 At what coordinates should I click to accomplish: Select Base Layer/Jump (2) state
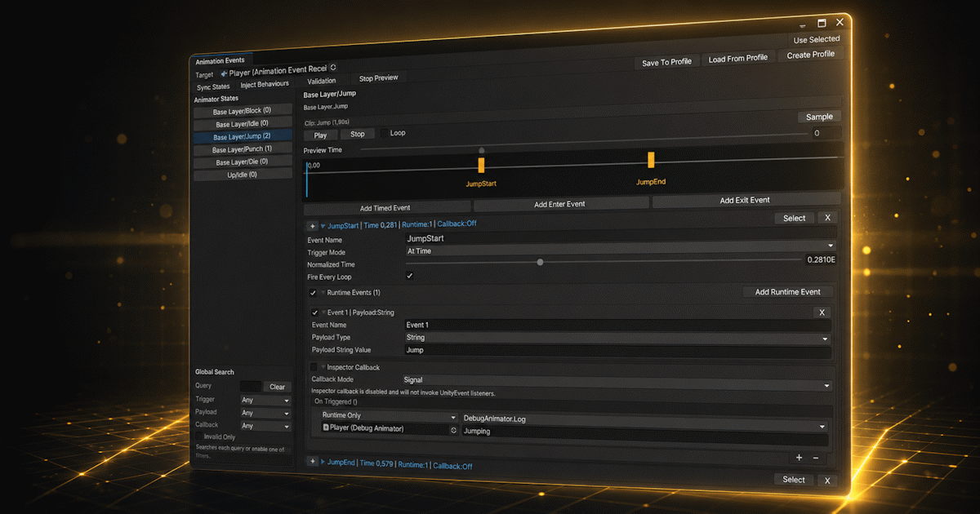(x=243, y=137)
